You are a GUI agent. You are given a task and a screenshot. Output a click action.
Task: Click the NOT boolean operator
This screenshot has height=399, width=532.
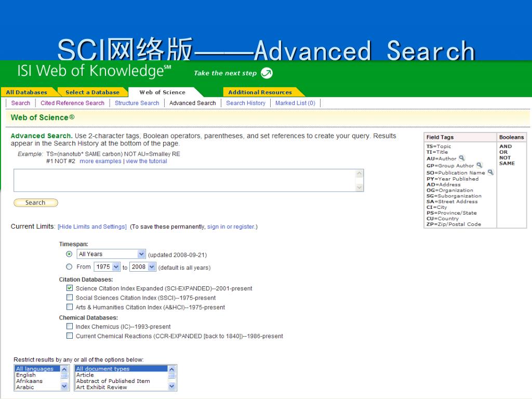pyautogui.click(x=505, y=158)
